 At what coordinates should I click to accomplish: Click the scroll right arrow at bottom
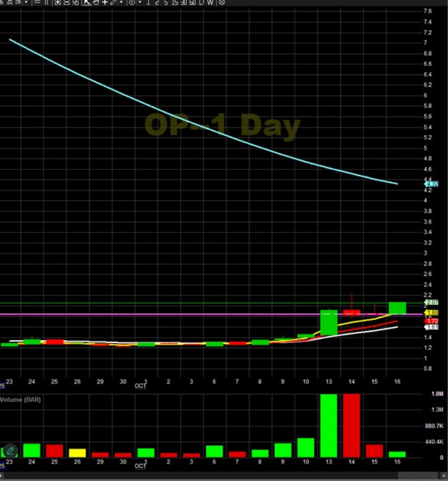(x=444, y=476)
